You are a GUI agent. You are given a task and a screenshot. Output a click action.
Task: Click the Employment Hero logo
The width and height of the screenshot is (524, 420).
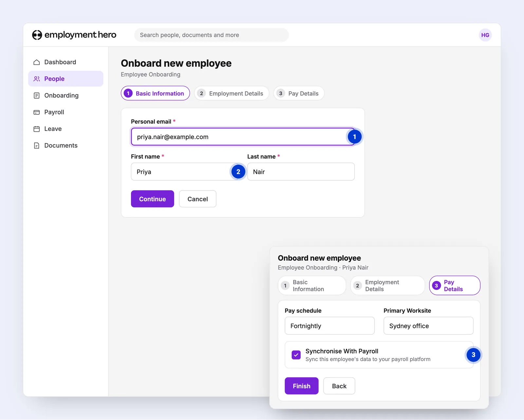(x=74, y=35)
